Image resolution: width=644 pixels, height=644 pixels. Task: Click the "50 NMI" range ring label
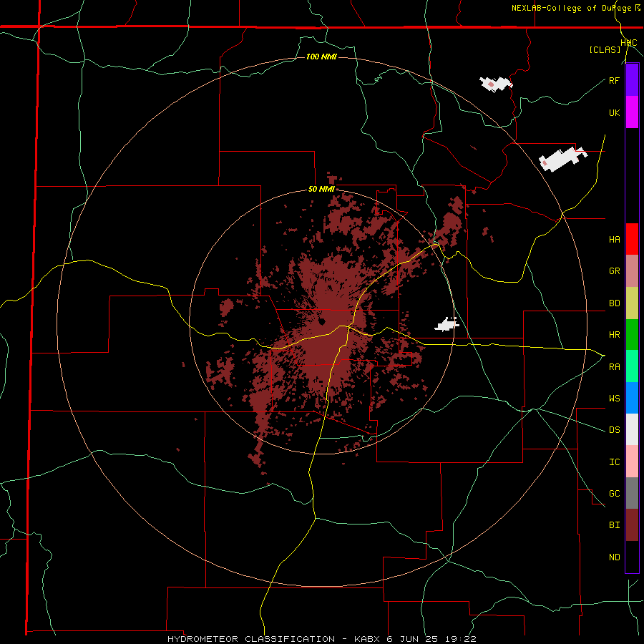click(x=321, y=189)
